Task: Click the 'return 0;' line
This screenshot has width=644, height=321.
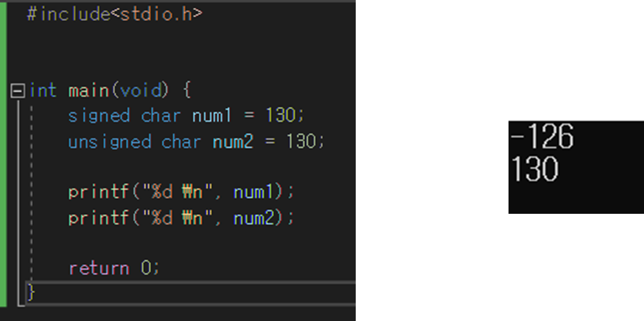Action: 114,269
